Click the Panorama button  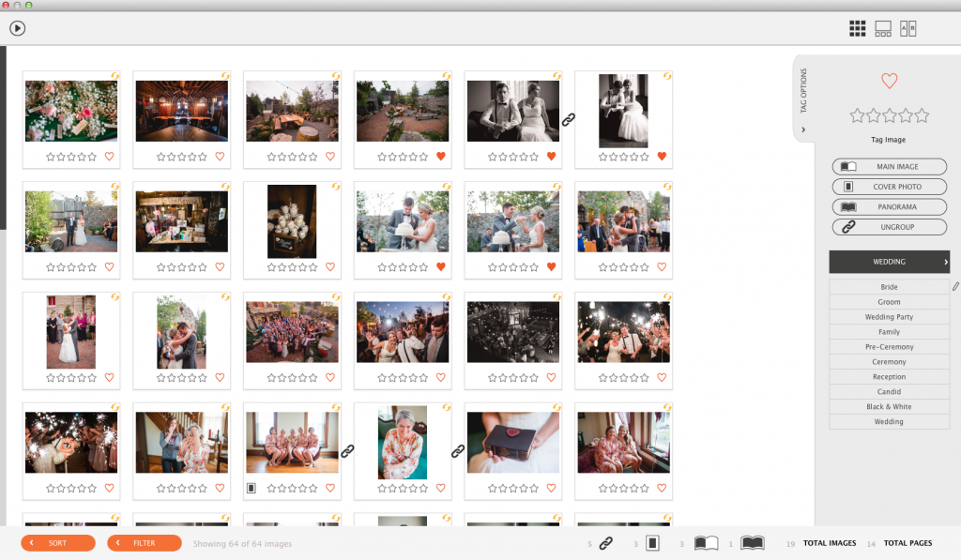click(889, 207)
